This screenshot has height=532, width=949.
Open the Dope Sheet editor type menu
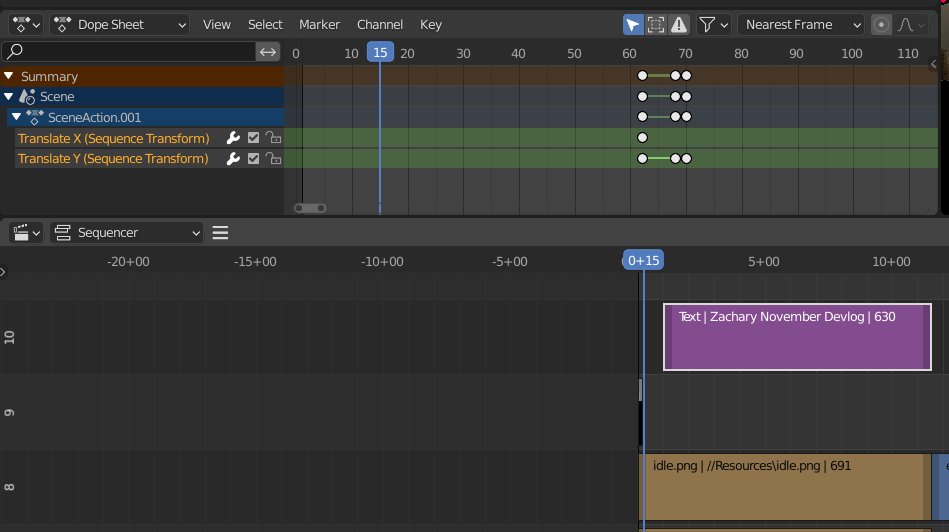(25, 25)
